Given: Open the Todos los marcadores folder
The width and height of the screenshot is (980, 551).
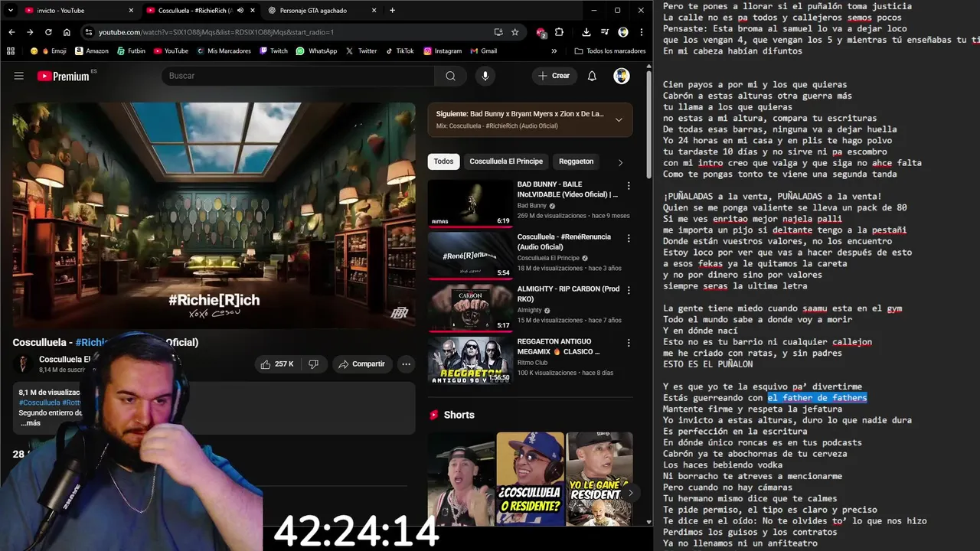Looking at the screenshot, I should coord(609,51).
